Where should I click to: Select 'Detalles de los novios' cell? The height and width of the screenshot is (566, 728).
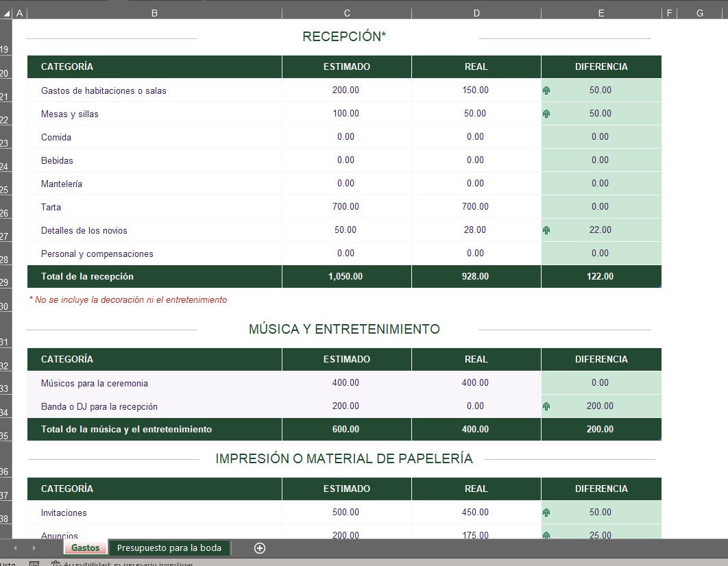click(155, 230)
